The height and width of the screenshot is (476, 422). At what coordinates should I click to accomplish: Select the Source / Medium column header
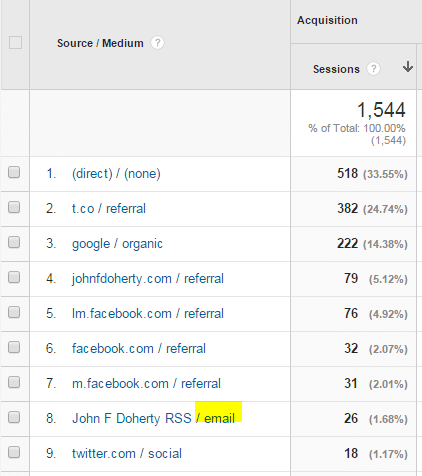[100, 43]
